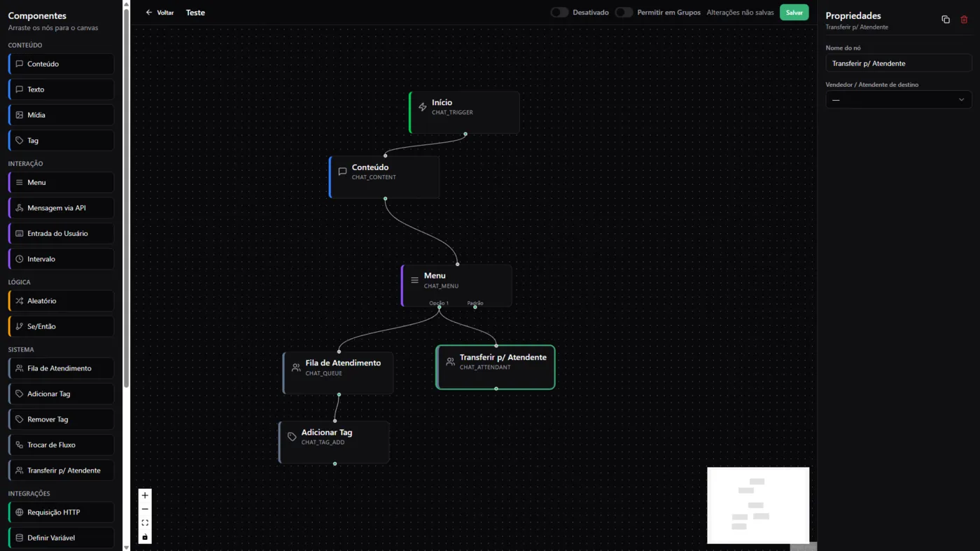This screenshot has width=980, height=551.
Task: Click the back arrow next to Voltar
Action: pos(148,13)
